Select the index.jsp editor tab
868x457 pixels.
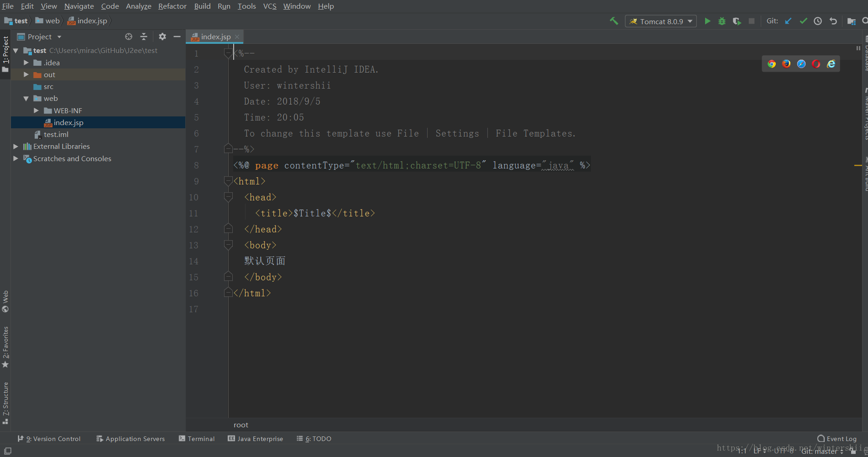point(215,37)
